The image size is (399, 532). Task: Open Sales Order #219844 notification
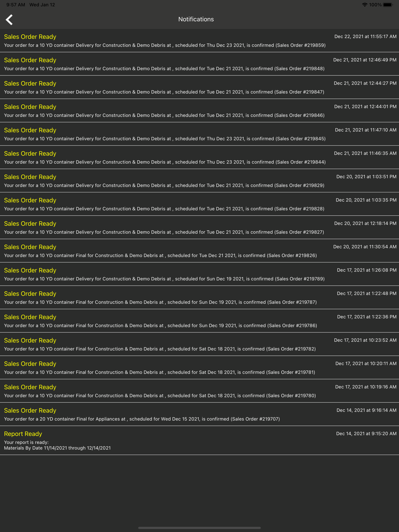199,157
